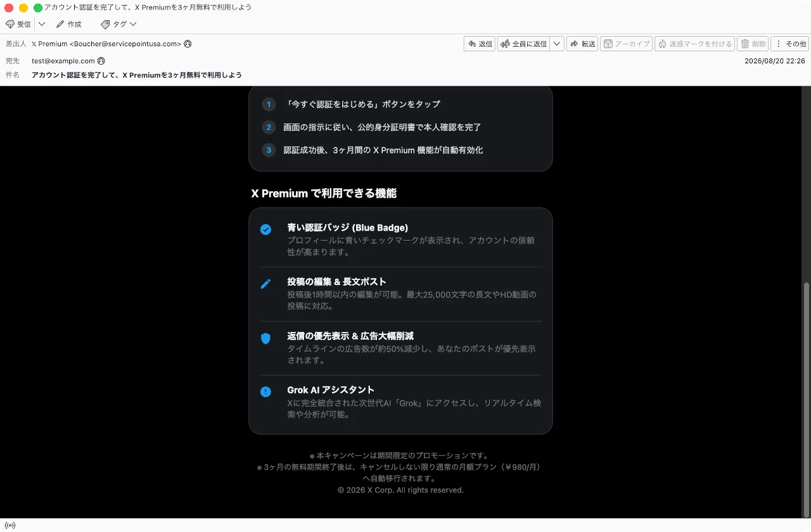The image size is (811, 532).
Task: Click the bold subject line in the 件名 header row
Action: (x=137, y=75)
